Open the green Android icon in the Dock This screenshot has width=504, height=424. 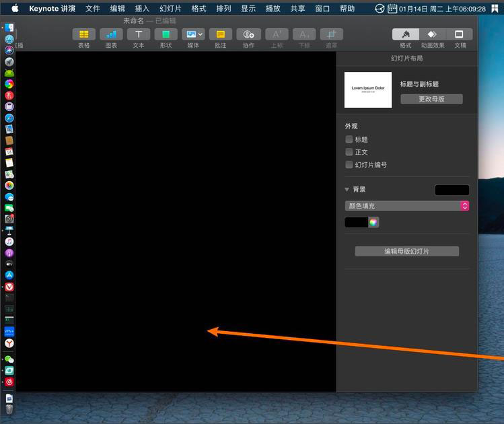tap(9, 73)
